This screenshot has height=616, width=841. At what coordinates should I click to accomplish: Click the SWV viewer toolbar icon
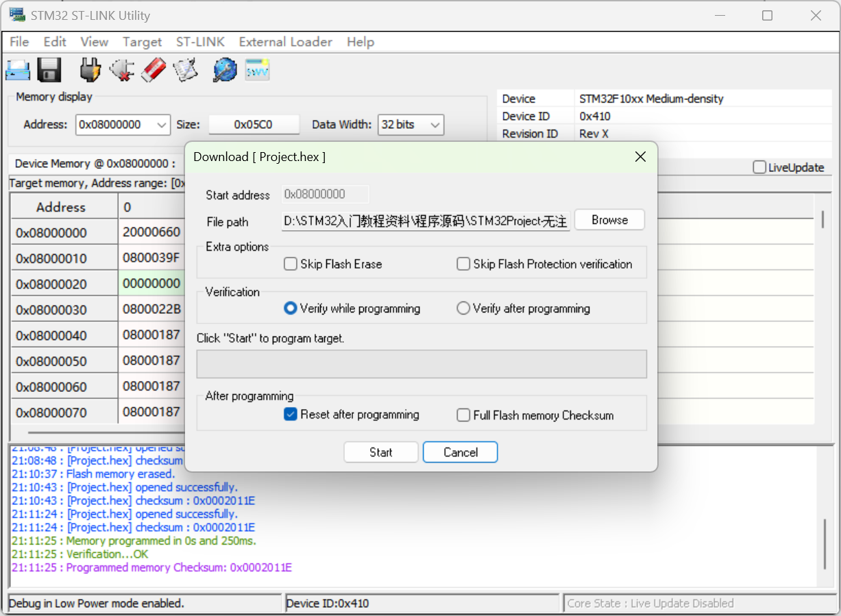[257, 70]
